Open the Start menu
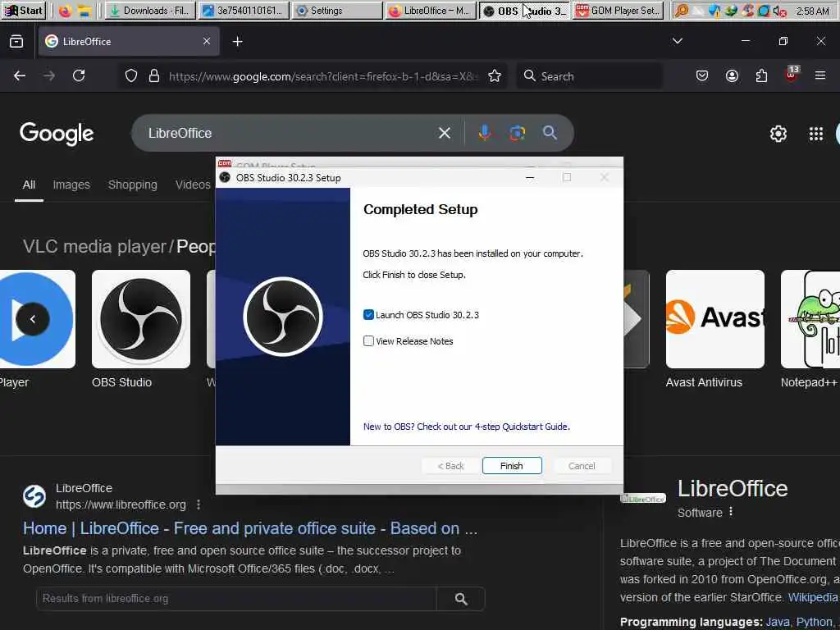This screenshot has height=630, width=840. (23, 10)
